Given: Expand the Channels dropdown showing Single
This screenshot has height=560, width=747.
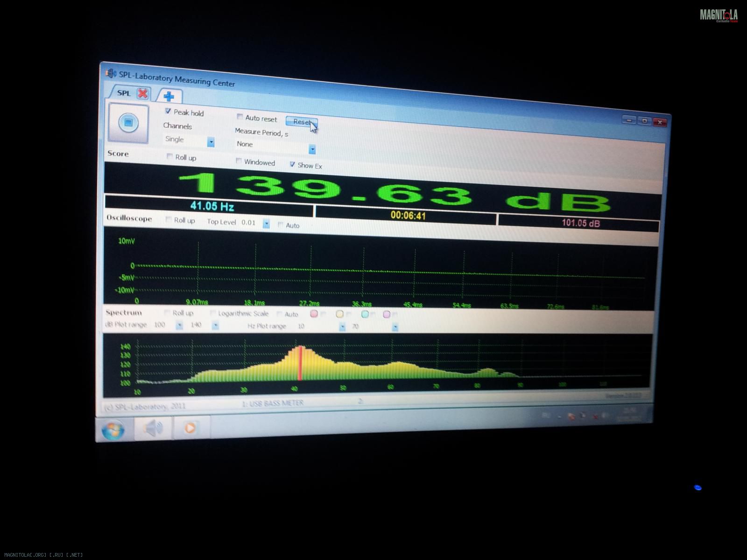Looking at the screenshot, I should [x=211, y=142].
